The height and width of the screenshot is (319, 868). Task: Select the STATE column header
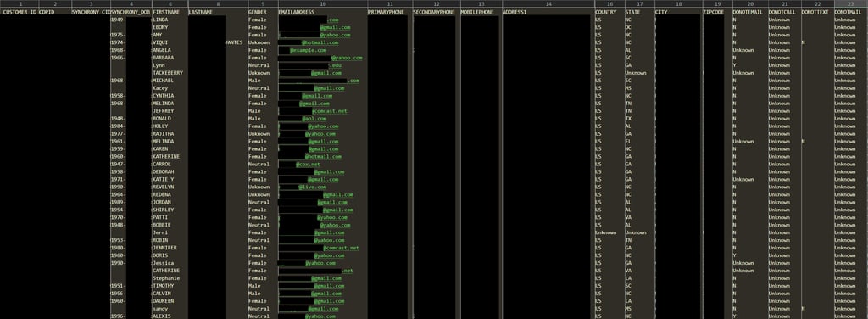632,12
